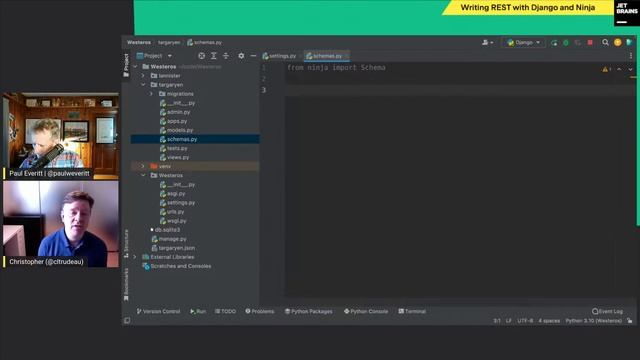Open Python Console tool window
The width and height of the screenshot is (640, 360).
point(366,311)
